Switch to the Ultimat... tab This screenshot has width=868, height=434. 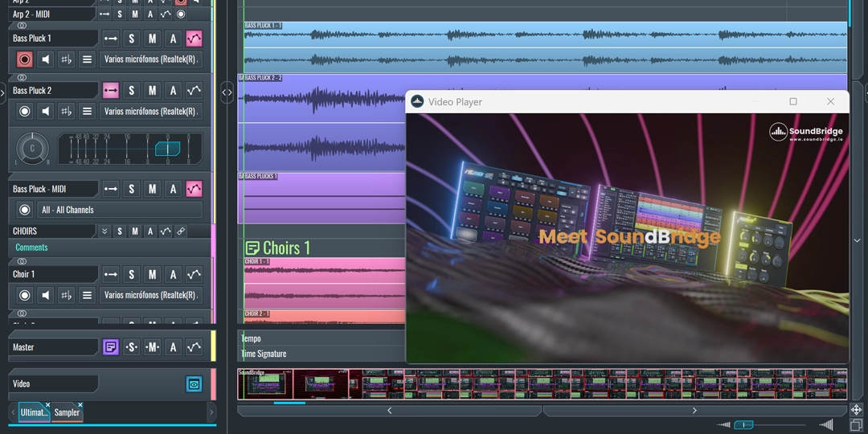click(x=35, y=412)
